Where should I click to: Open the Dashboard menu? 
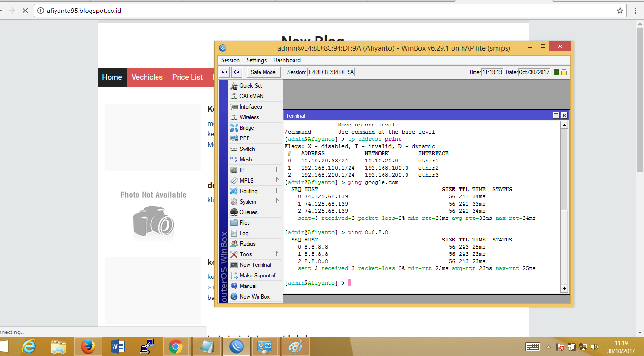pos(287,60)
